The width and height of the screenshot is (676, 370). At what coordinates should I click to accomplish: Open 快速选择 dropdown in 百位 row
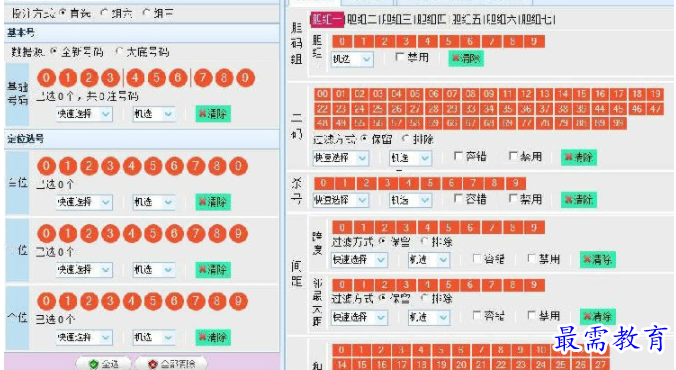click(x=84, y=202)
